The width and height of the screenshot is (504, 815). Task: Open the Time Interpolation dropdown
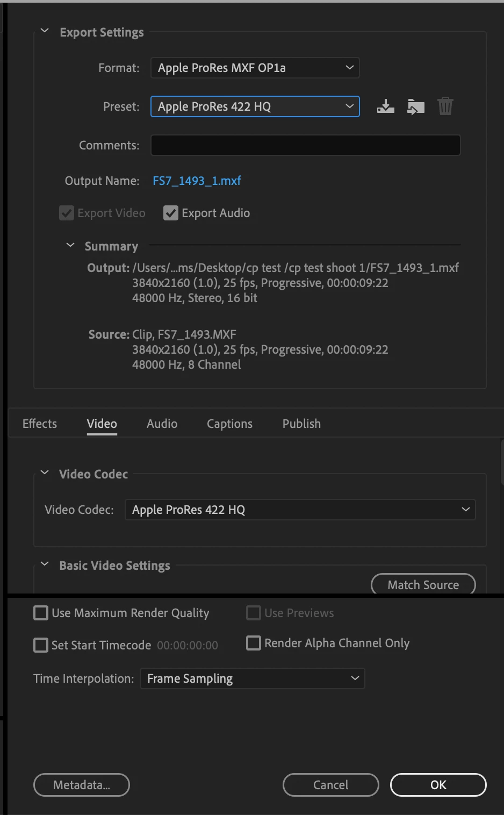(x=252, y=678)
